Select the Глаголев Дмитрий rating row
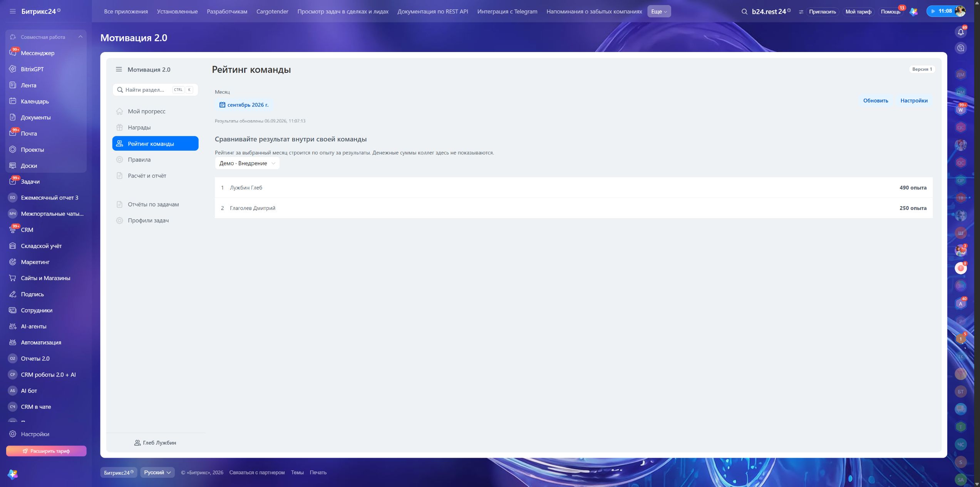 point(574,208)
